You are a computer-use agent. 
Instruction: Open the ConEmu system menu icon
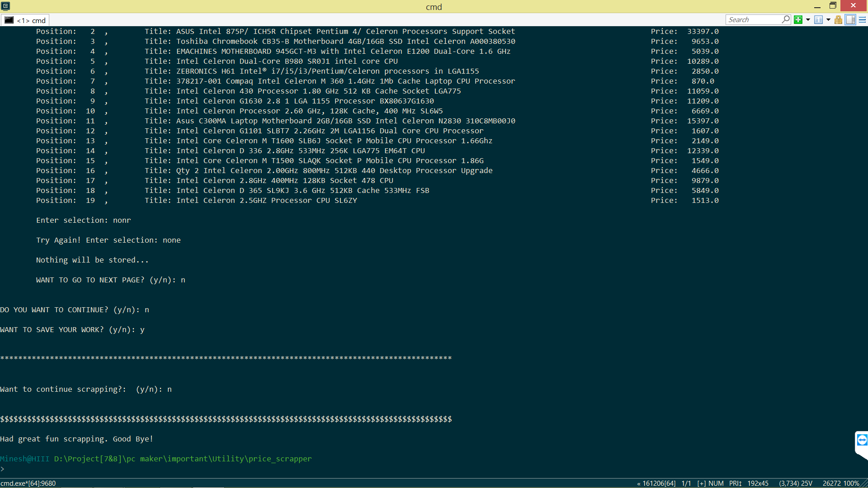click(x=5, y=6)
